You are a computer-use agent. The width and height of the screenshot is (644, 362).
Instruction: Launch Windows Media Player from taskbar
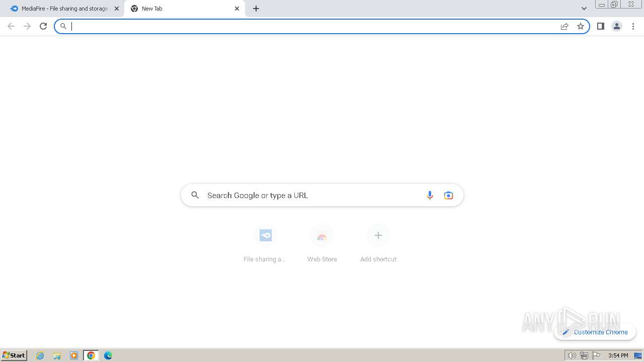[x=74, y=355]
